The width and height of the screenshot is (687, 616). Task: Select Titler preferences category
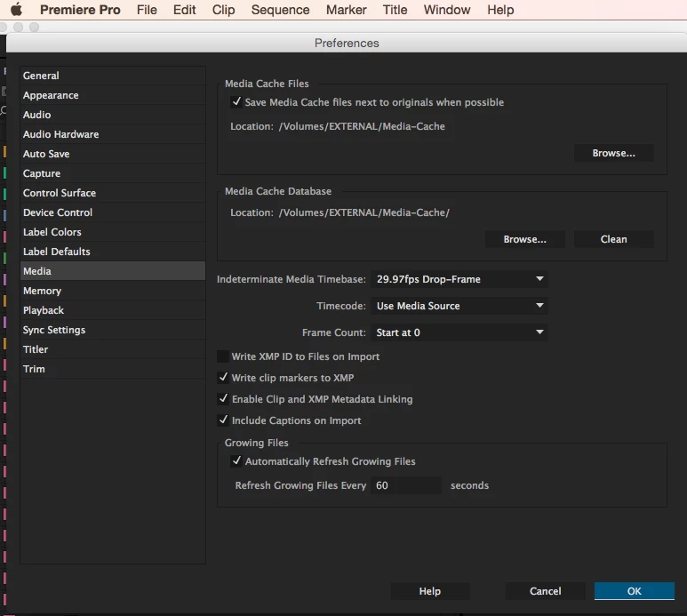click(x=113, y=349)
